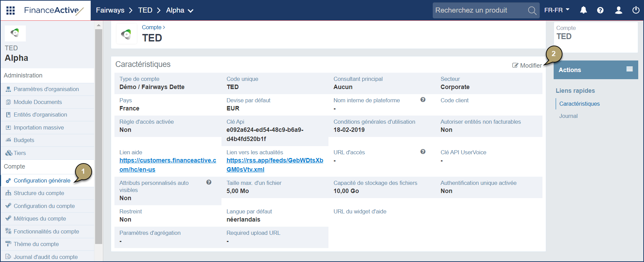Click the Clé Api value e092a624

[265, 134]
